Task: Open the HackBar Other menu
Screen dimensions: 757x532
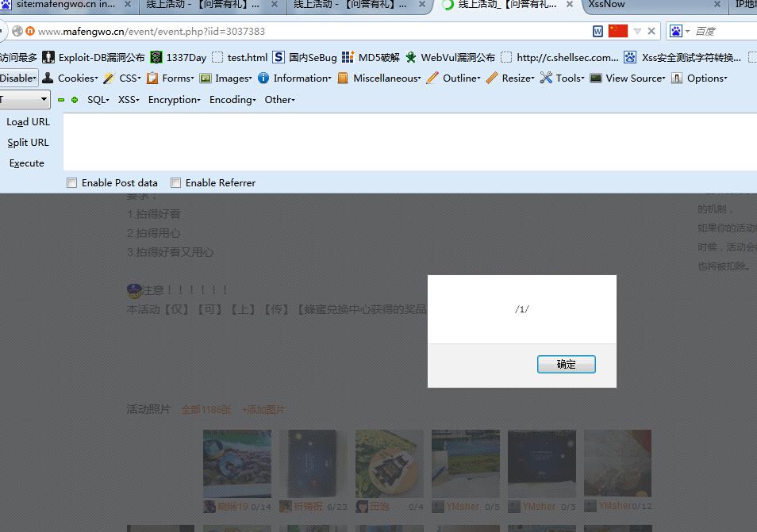Action: pos(279,100)
